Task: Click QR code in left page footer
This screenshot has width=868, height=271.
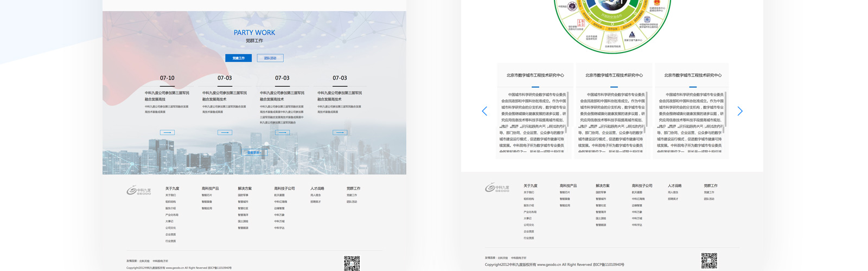Action: click(x=352, y=263)
